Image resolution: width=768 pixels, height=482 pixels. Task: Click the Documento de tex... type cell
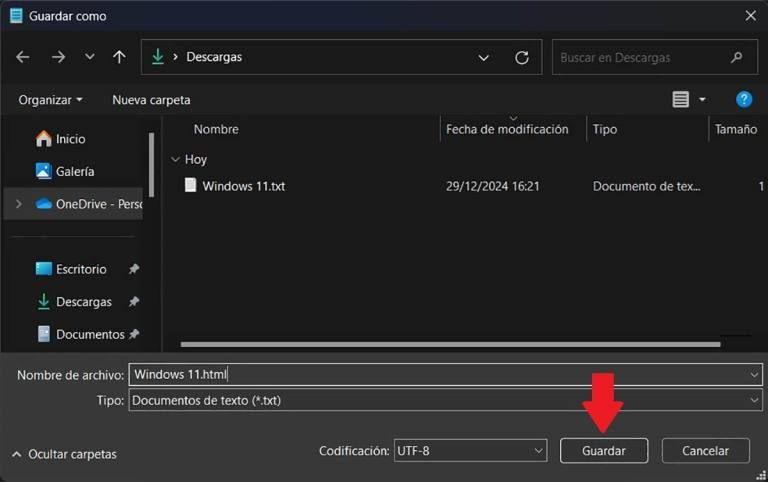pos(647,186)
